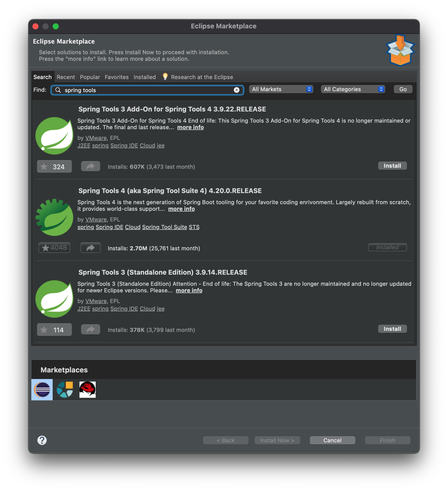
Task: Toggle the 4048 star favorite button
Action: pos(54,248)
